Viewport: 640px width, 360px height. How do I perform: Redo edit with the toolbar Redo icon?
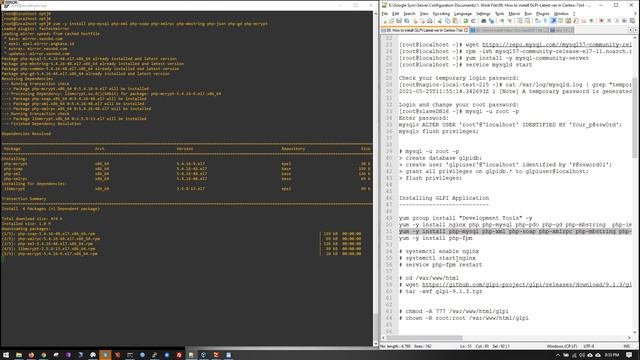coord(473,21)
